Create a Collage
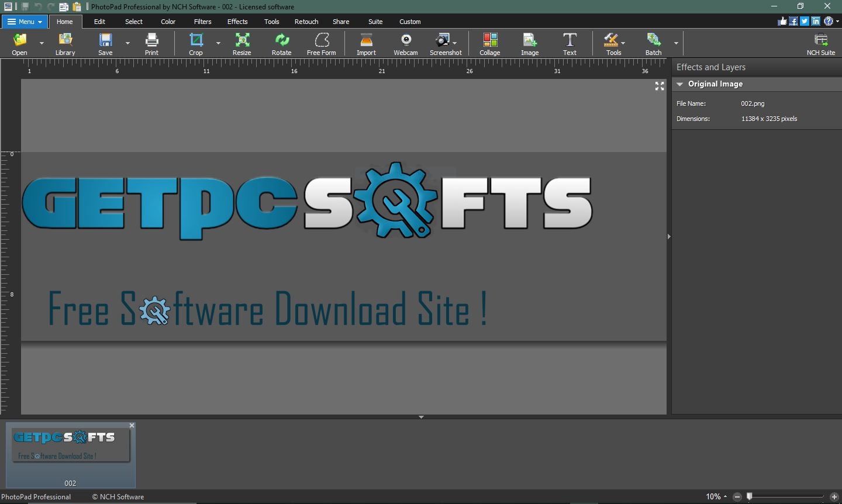Screen dimensions: 842x504 [x=490, y=44]
